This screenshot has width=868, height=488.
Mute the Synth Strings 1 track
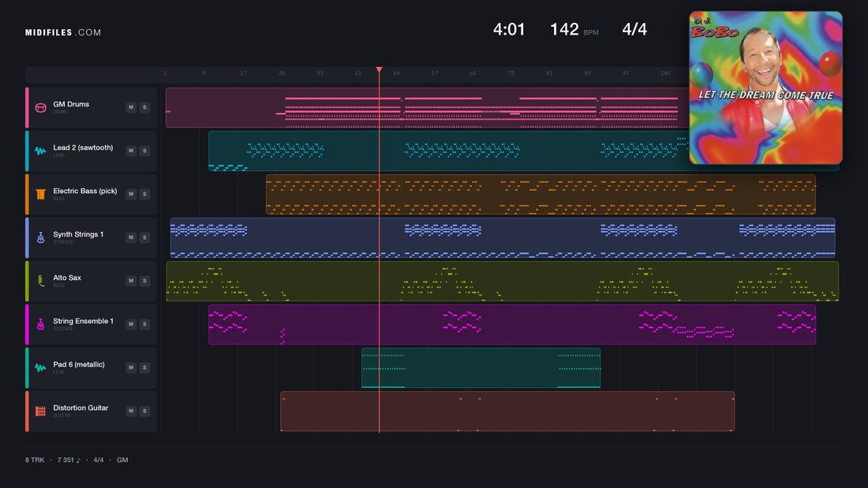131,237
